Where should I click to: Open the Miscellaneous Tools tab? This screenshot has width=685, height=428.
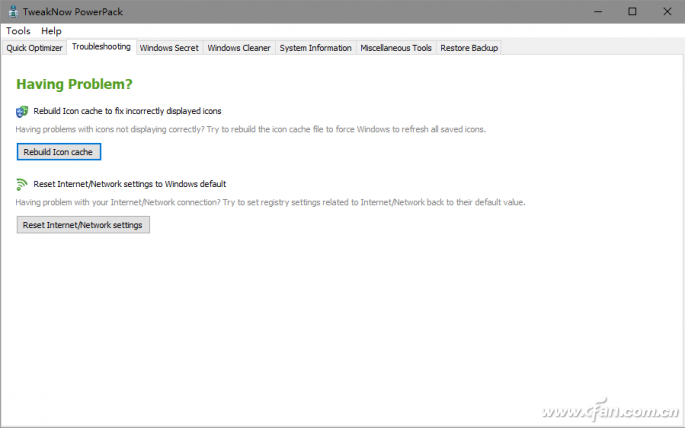point(396,48)
